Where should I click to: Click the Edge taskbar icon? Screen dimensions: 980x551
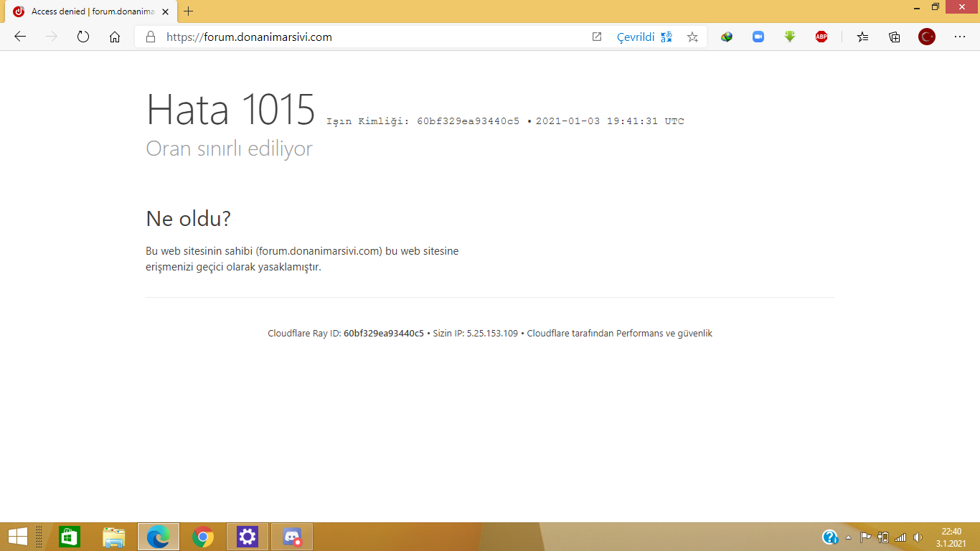point(159,537)
